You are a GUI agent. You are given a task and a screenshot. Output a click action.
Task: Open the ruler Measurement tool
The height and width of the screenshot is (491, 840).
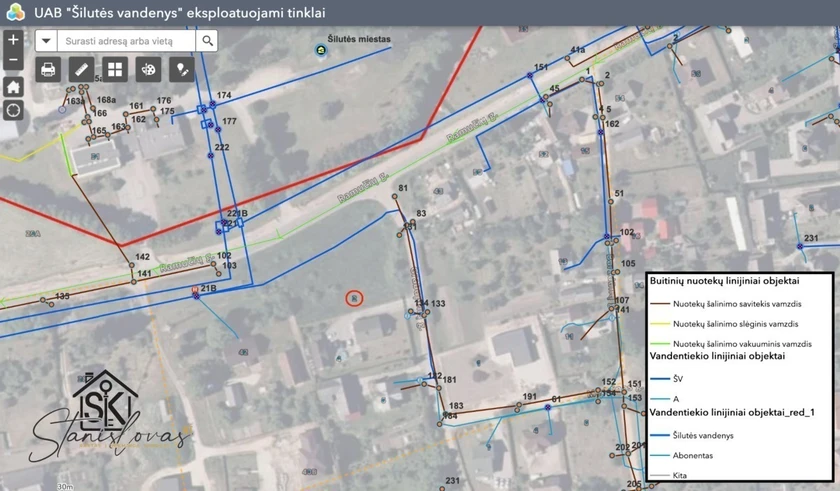pos(81,70)
